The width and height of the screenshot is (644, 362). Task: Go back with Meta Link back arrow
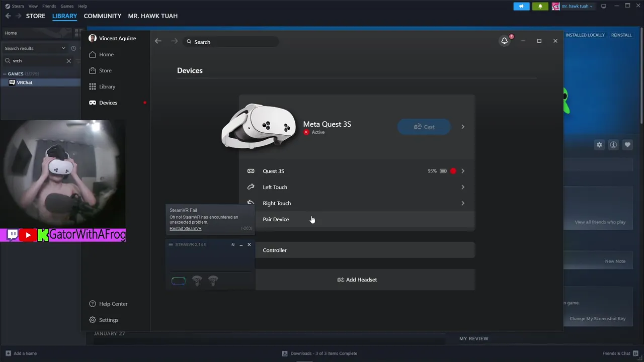click(158, 41)
